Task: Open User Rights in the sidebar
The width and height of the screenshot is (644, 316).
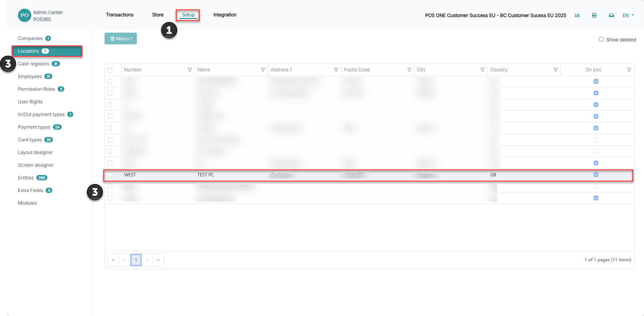Action: [x=30, y=102]
